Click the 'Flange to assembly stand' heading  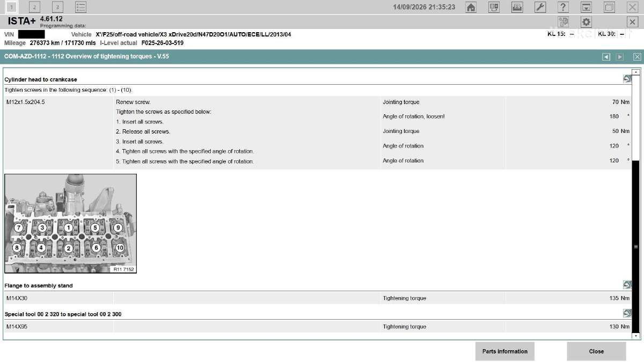coord(39,285)
